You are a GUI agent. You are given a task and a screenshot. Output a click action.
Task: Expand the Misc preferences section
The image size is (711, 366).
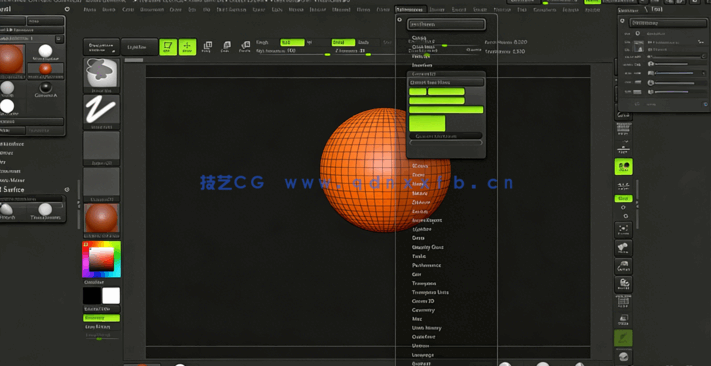point(417,319)
